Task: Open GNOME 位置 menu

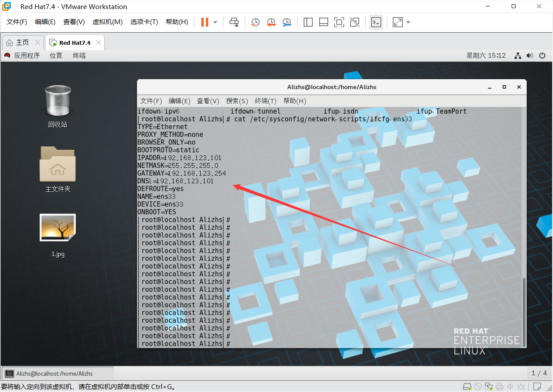Action: click(x=56, y=56)
